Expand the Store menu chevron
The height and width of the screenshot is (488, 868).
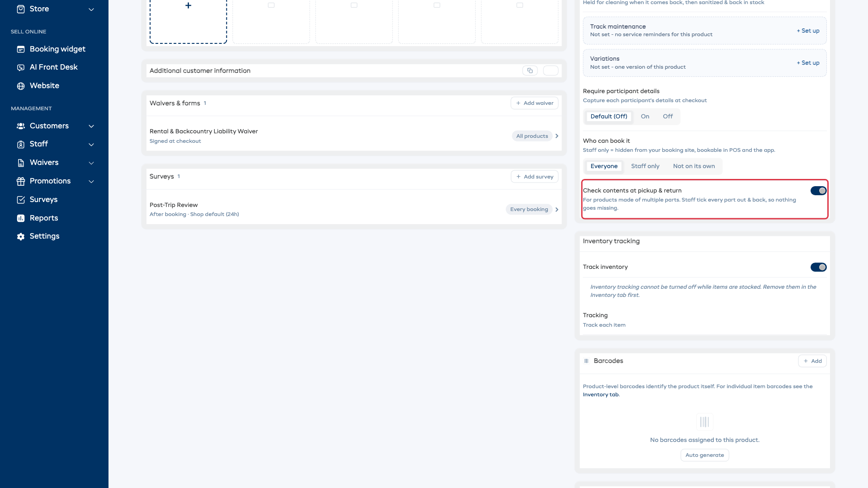(91, 9)
